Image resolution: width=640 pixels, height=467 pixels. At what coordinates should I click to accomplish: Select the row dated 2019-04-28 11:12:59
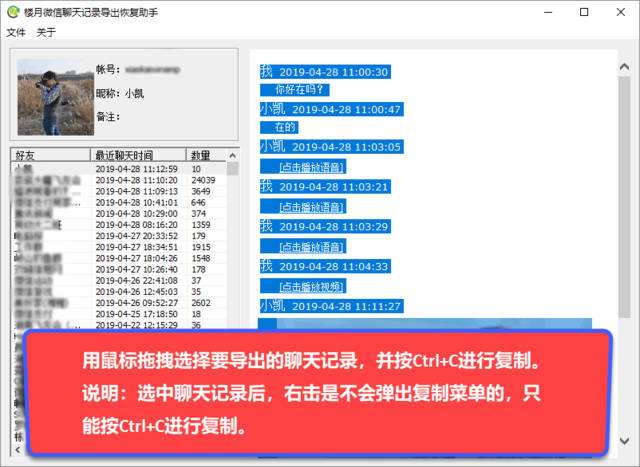tap(118, 169)
